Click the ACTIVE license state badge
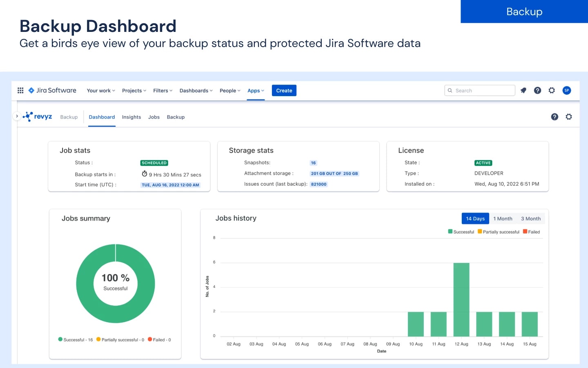This screenshot has width=588, height=368. [483, 163]
